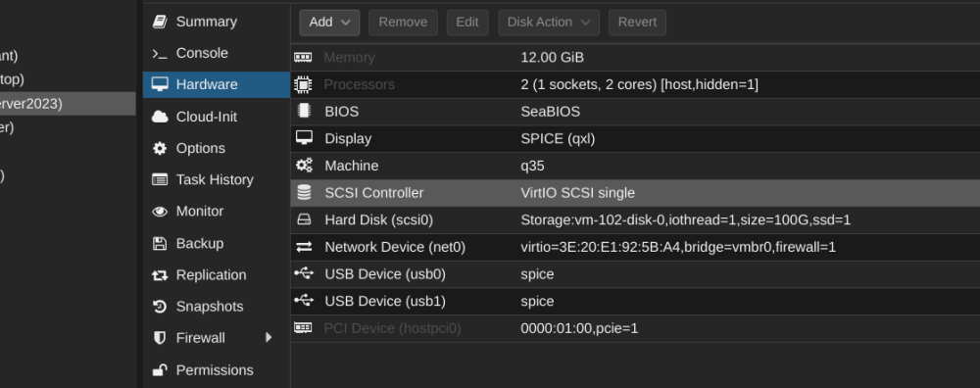This screenshot has width=980, height=388.
Task: Open the Monitor eye icon
Action: click(160, 212)
